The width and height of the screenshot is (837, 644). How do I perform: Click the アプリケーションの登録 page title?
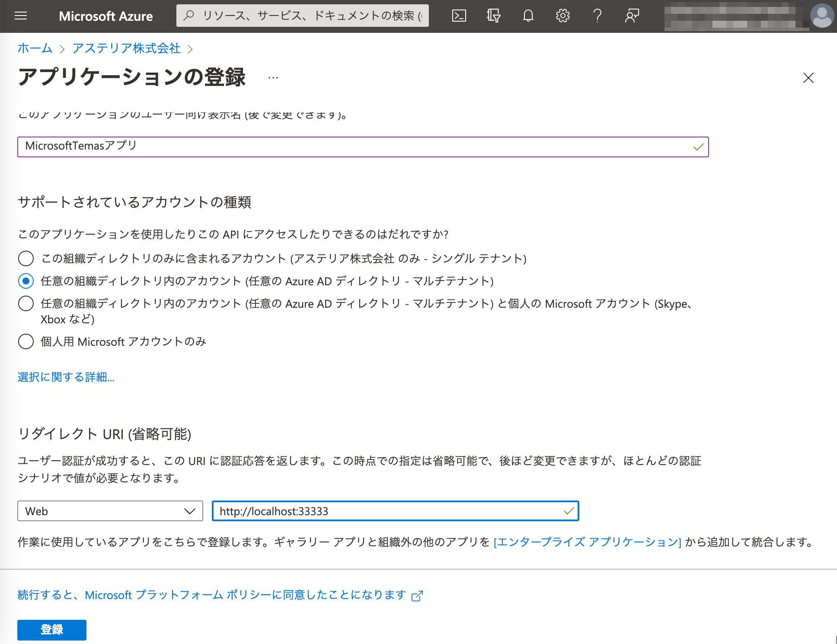tap(131, 77)
